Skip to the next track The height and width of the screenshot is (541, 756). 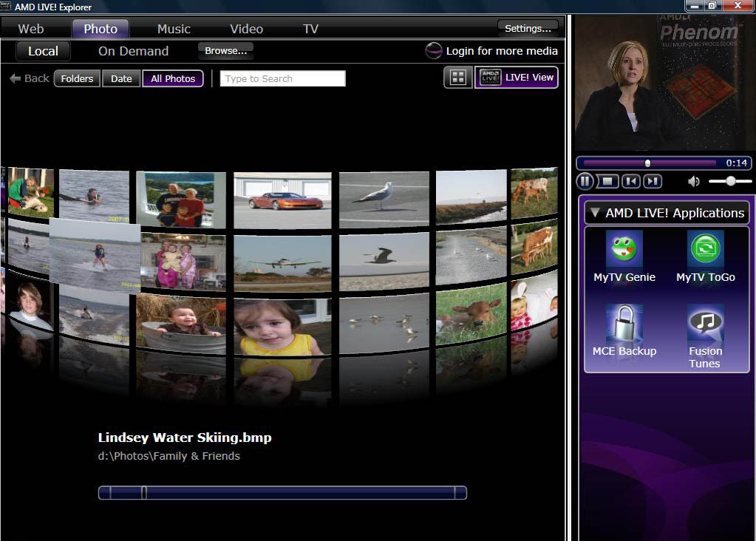pos(653,181)
